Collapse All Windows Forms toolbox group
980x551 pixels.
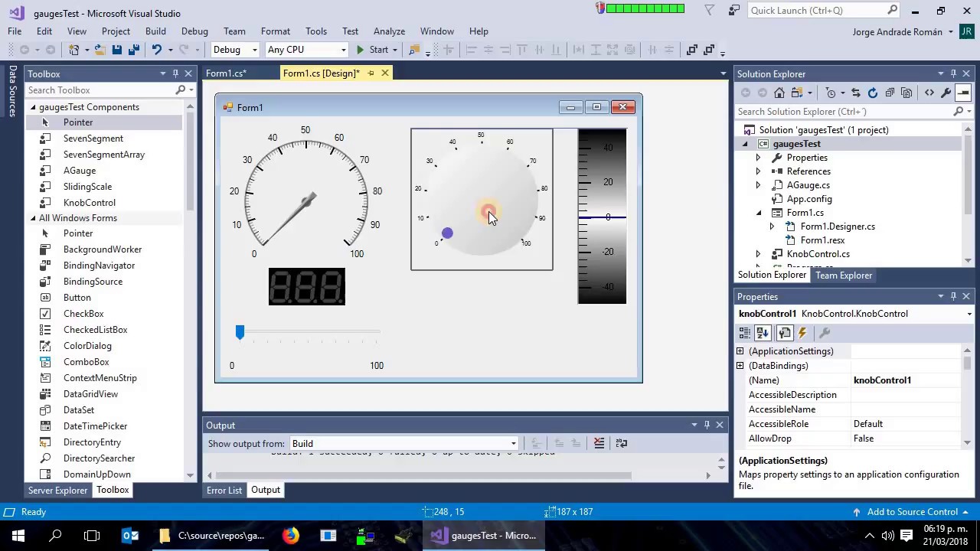tap(34, 218)
